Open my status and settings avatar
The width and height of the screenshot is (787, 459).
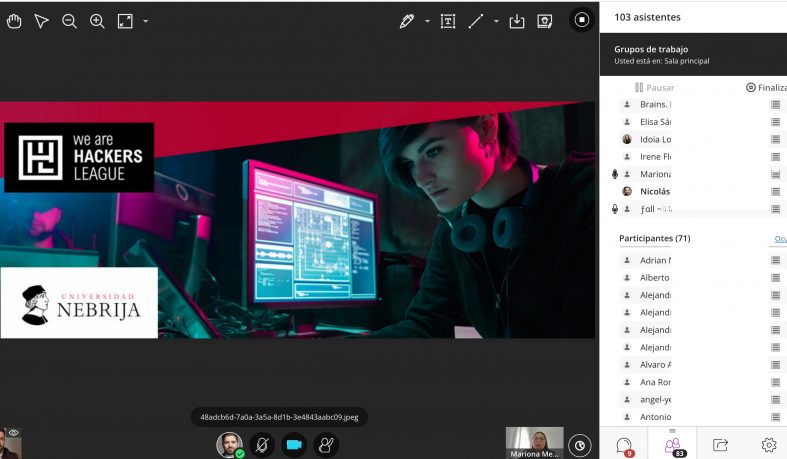click(x=230, y=445)
